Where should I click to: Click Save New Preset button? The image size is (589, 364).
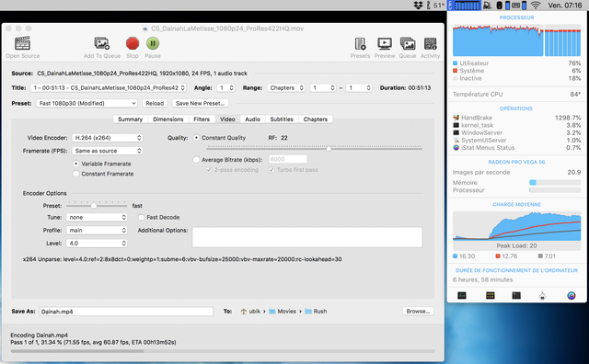[201, 103]
